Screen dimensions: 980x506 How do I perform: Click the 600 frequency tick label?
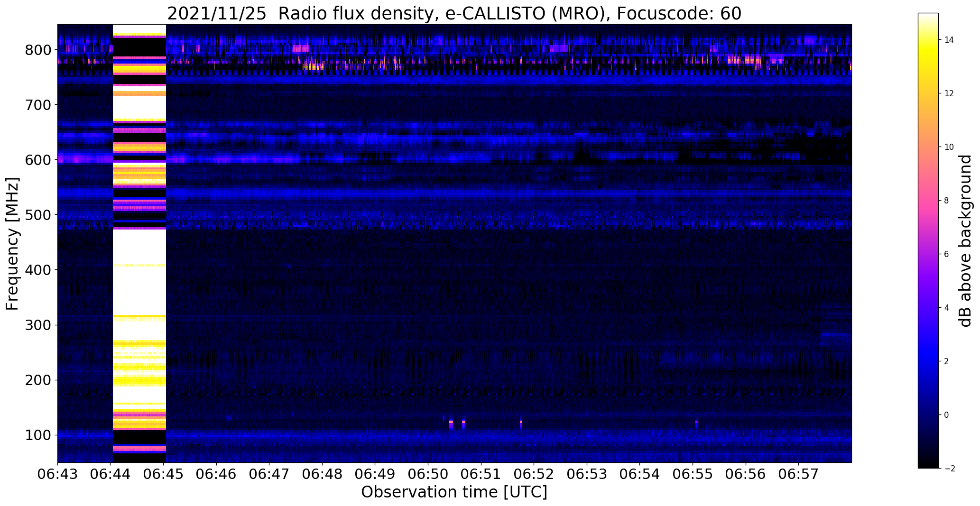coord(37,160)
